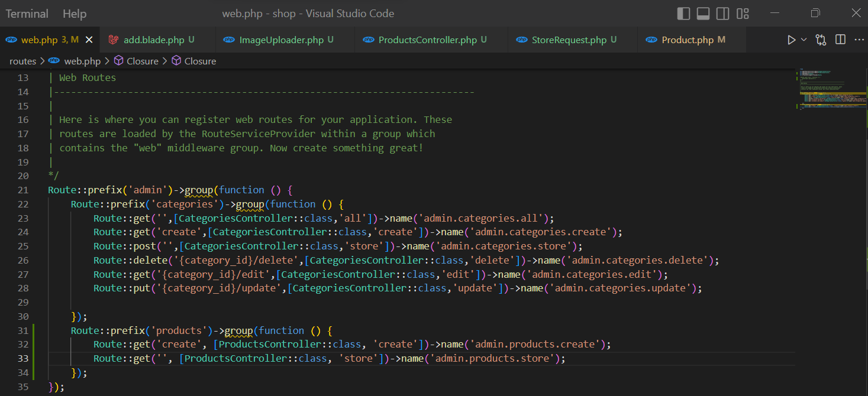Click the routes breadcrumb
Viewport: 868px width, 396px height.
22,61
